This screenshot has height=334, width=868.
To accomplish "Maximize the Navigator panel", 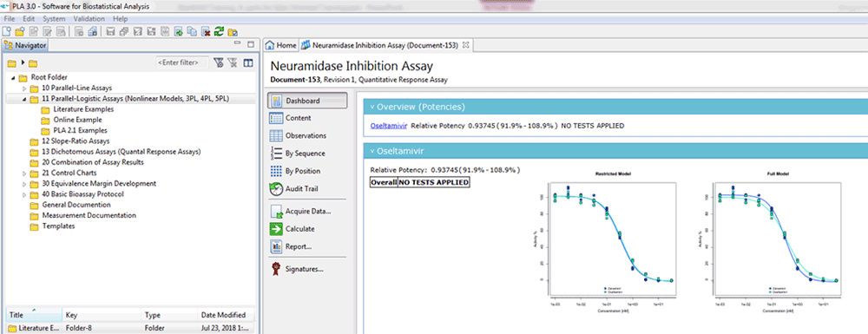I will tap(250, 44).
